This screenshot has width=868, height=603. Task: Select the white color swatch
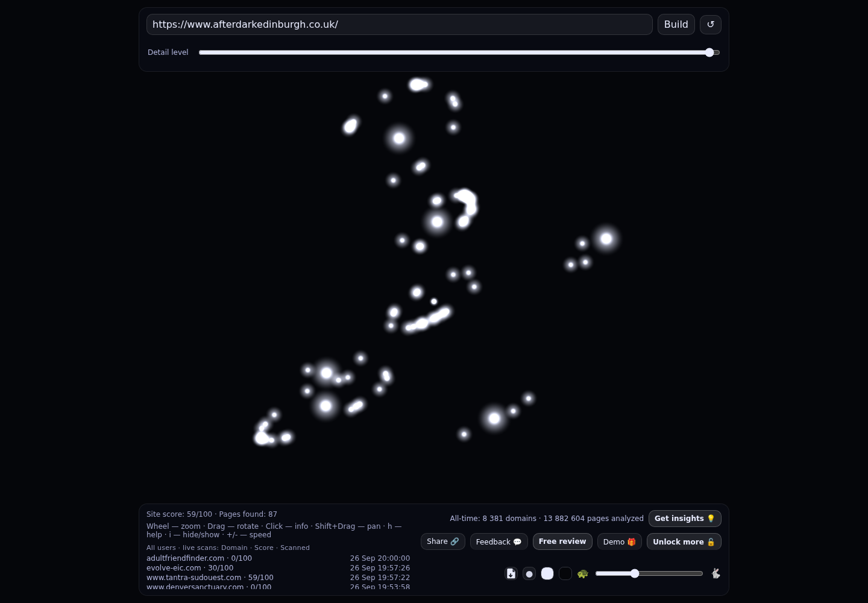point(547,573)
